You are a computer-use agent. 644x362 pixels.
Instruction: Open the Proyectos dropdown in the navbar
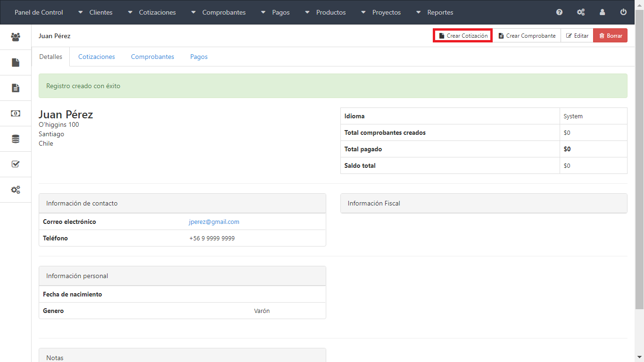coord(381,12)
